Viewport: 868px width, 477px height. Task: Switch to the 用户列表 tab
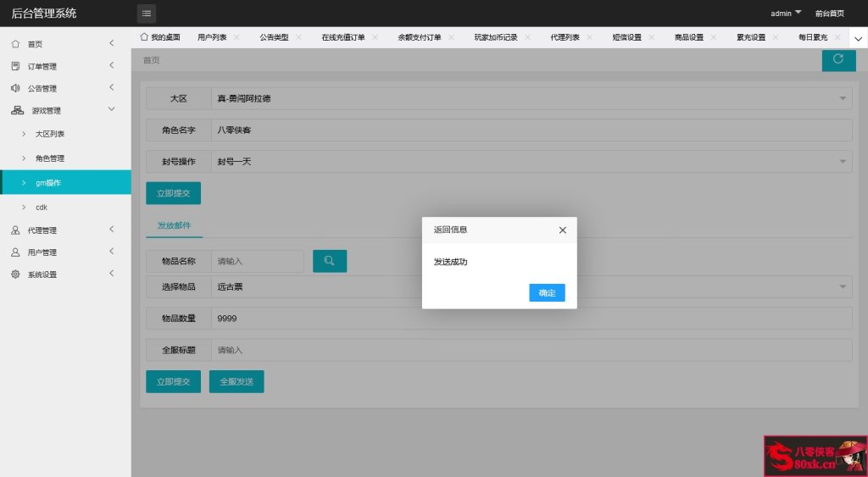(x=212, y=37)
